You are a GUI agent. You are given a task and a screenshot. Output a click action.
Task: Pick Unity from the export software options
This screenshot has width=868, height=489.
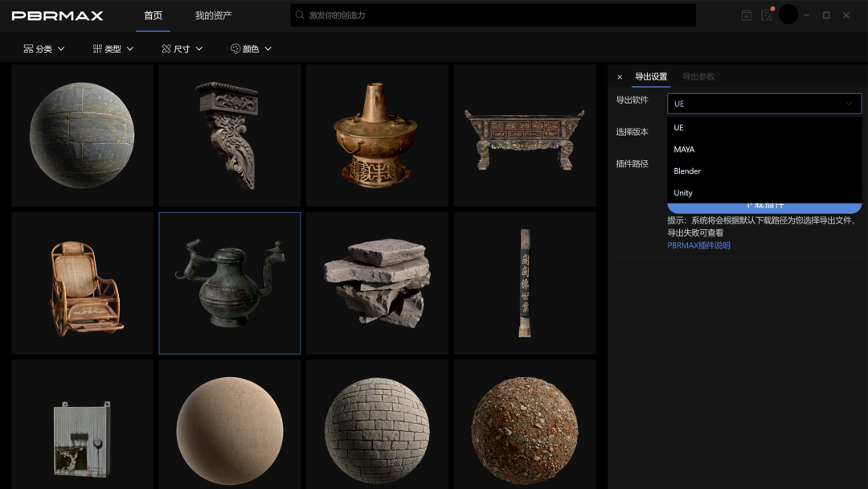coord(683,193)
